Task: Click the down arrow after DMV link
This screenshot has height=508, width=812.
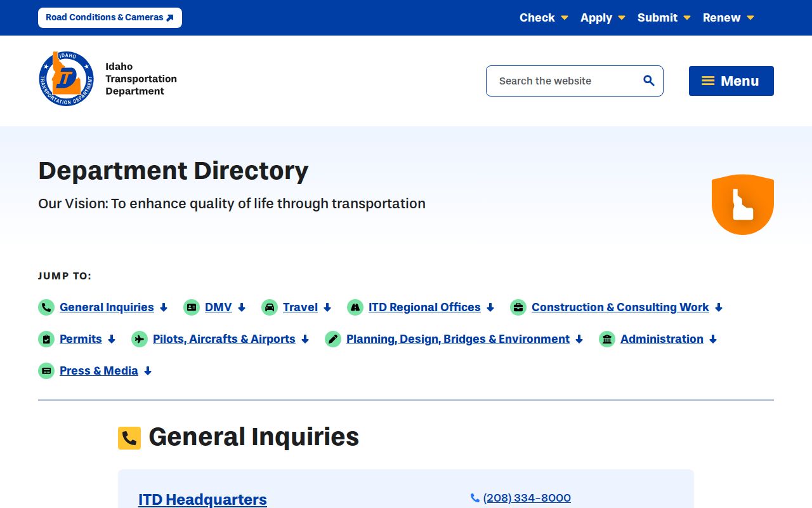Action: [x=242, y=307]
